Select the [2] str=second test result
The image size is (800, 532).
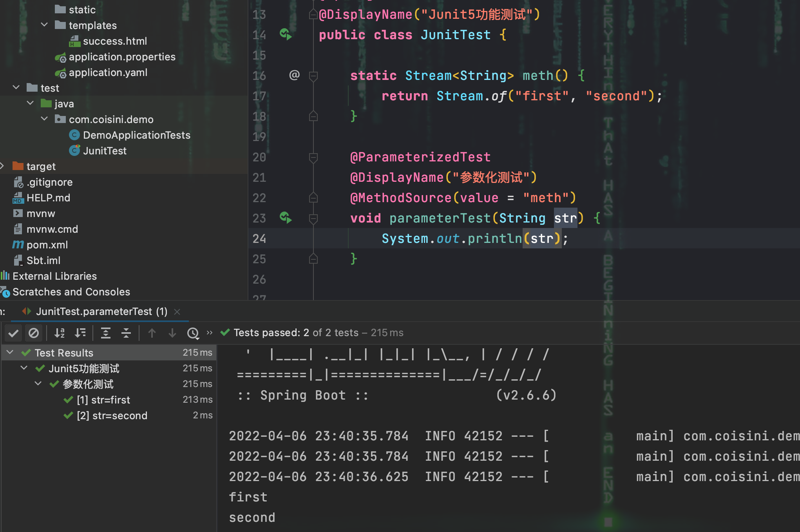pyautogui.click(x=112, y=415)
